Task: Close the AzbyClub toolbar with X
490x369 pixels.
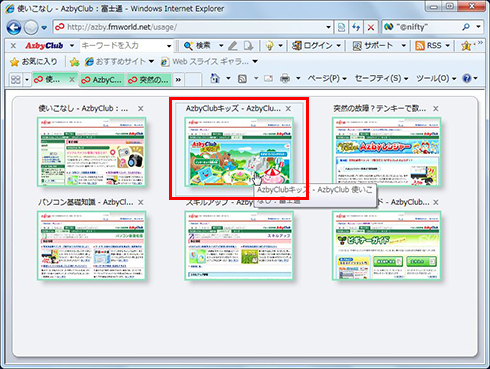Action: pos(13,46)
